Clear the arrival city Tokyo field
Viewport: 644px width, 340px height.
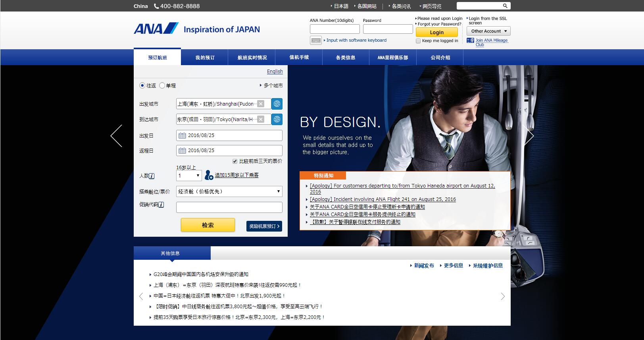coord(261,119)
